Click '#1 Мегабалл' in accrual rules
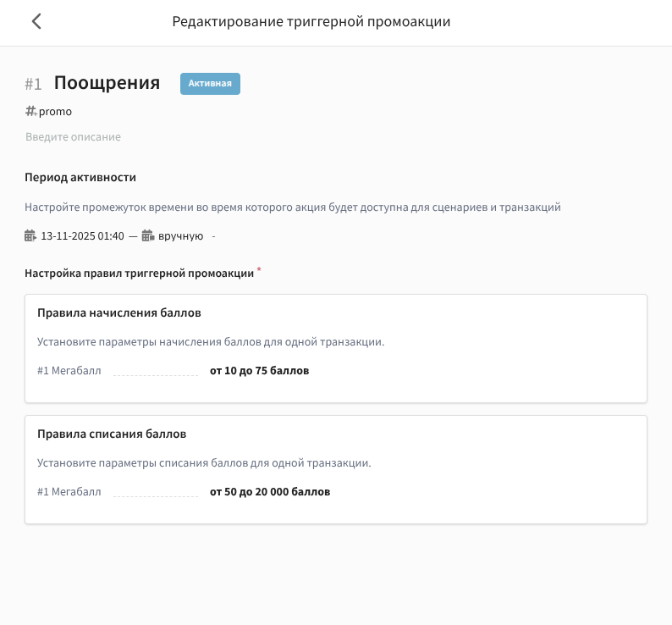Image resolution: width=672 pixels, height=625 pixels. click(x=69, y=371)
